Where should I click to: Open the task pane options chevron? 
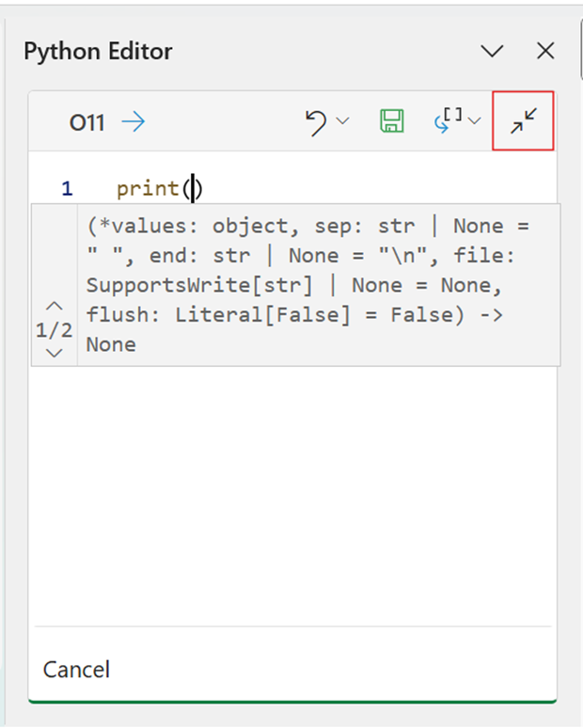(492, 52)
